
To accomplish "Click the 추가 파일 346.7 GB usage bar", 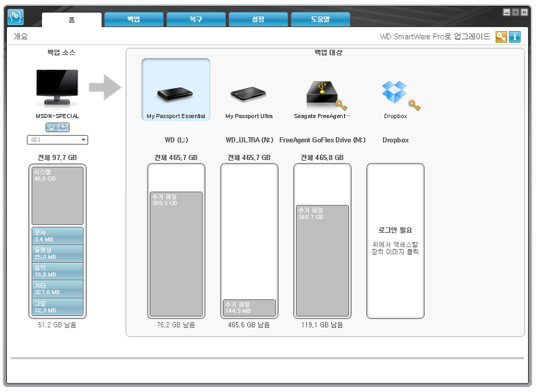I will tap(322, 261).
